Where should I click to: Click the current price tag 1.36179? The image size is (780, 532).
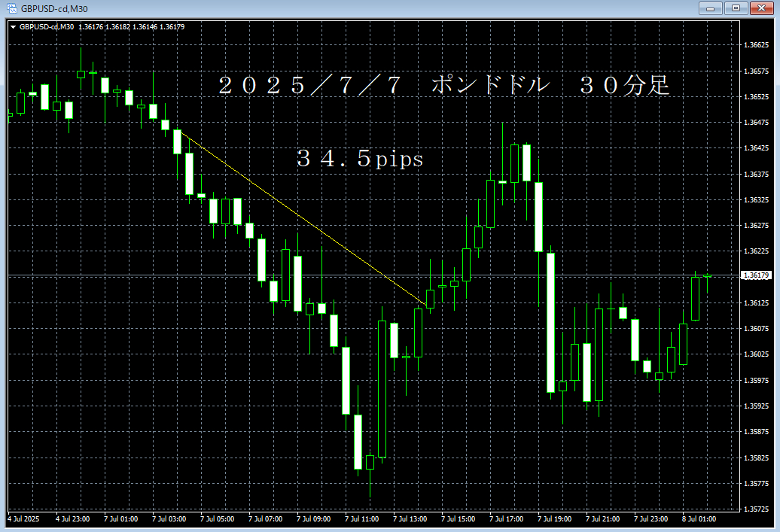point(756,276)
